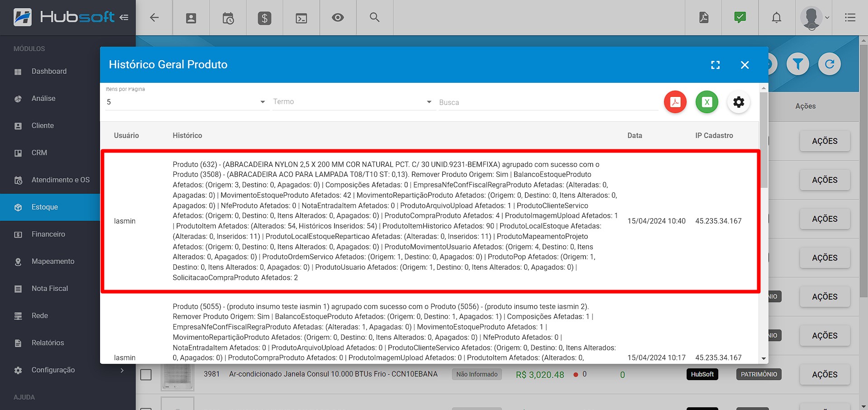868x410 pixels.
Task: Click the HubSoft tag in row 3981
Action: tap(702, 374)
